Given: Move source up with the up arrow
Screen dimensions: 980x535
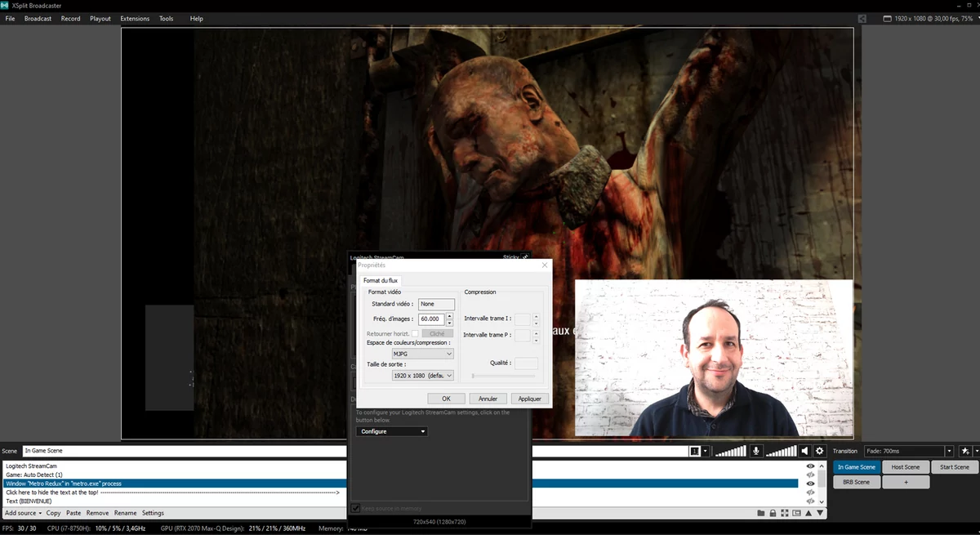Looking at the screenshot, I should pyautogui.click(x=810, y=513).
